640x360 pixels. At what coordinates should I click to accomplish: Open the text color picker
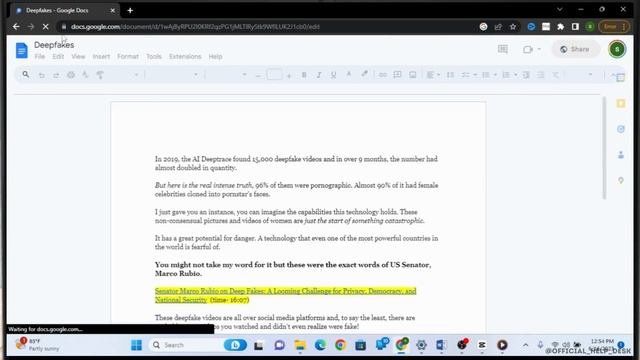(349, 74)
